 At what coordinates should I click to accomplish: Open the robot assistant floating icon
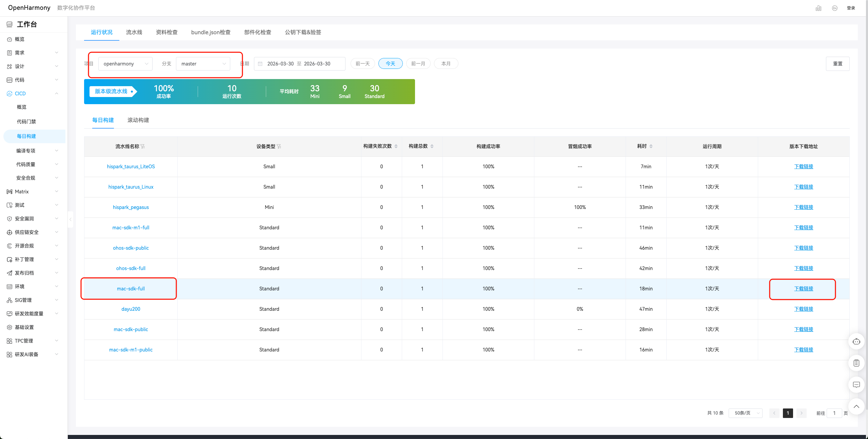[856, 342]
